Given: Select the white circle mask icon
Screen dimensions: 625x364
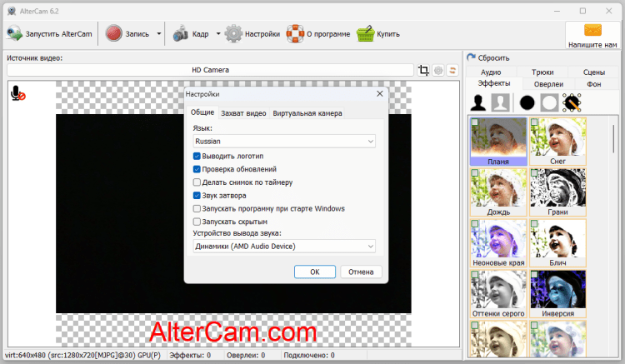Looking at the screenshot, I should (x=549, y=102).
